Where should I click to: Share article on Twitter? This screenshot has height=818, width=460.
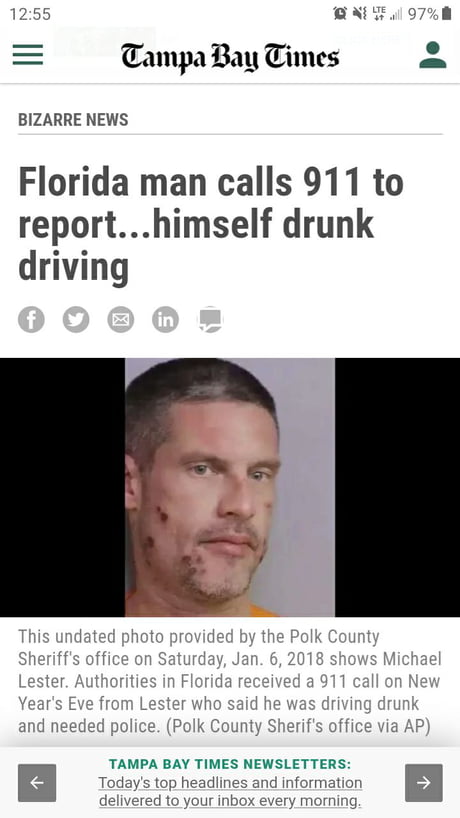[x=76, y=319]
